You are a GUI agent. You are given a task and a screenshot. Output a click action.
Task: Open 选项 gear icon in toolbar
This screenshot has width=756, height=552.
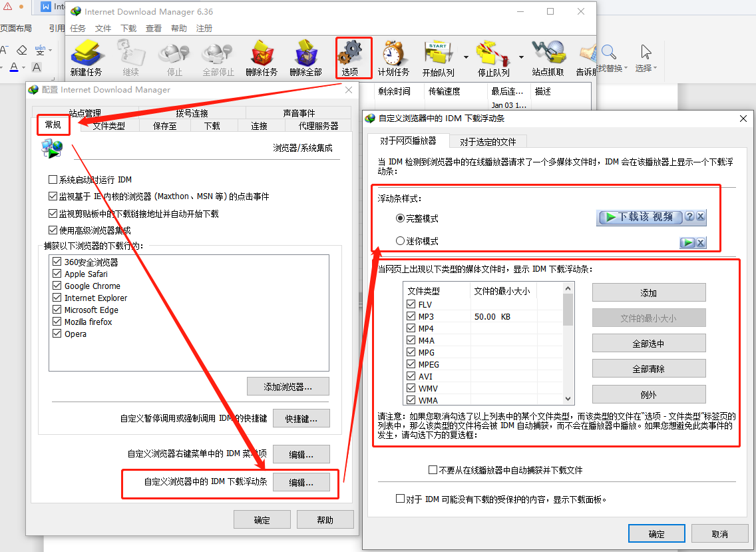coord(350,52)
